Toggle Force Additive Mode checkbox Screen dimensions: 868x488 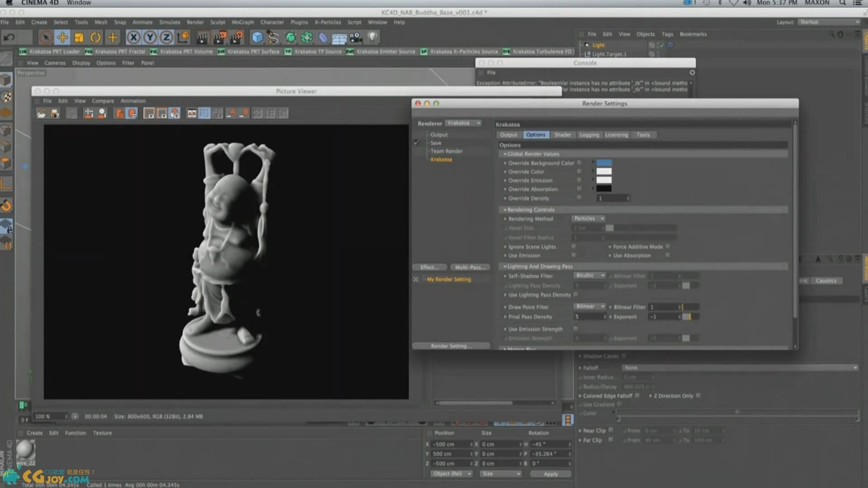668,247
